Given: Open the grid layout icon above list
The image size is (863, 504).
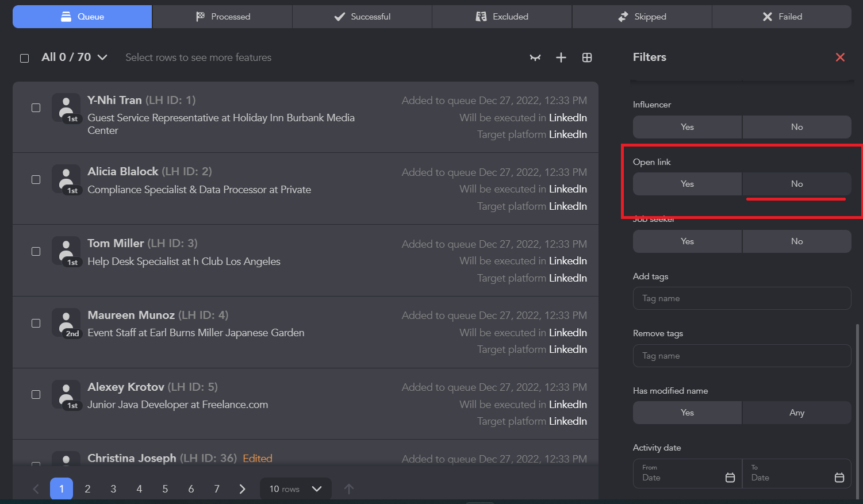Looking at the screenshot, I should coord(587,57).
